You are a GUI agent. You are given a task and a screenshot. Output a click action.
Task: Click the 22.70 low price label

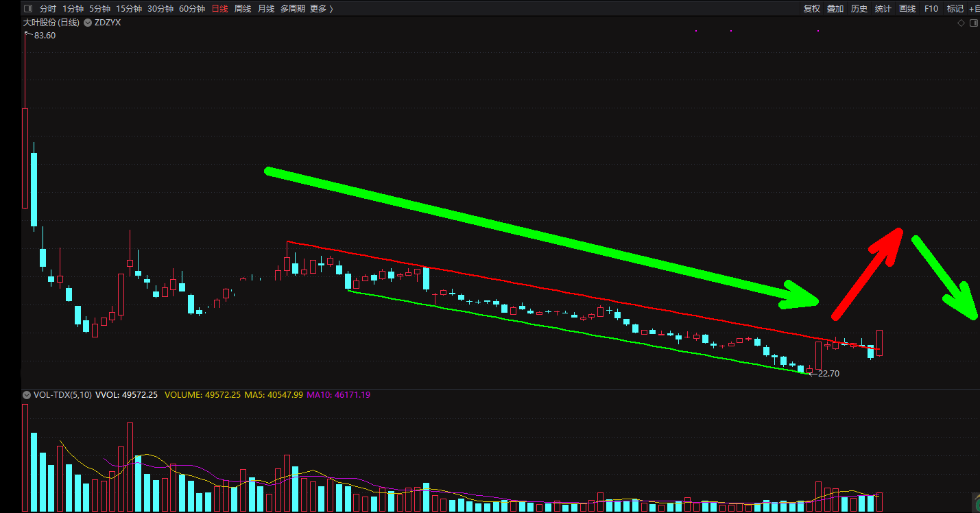pos(828,374)
